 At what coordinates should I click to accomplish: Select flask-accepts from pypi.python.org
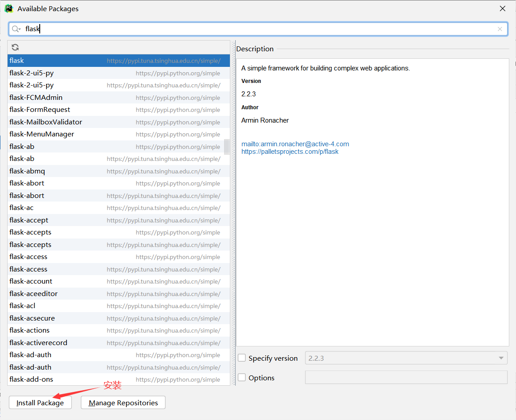(x=118, y=232)
